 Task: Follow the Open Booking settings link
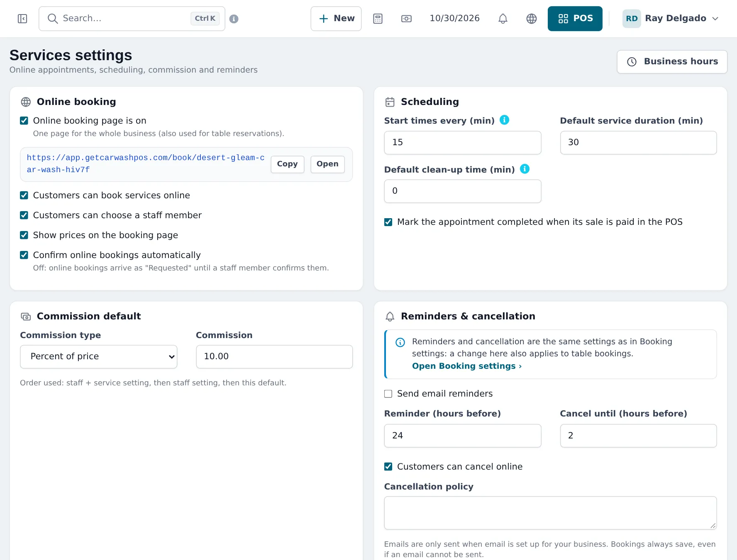466,366
